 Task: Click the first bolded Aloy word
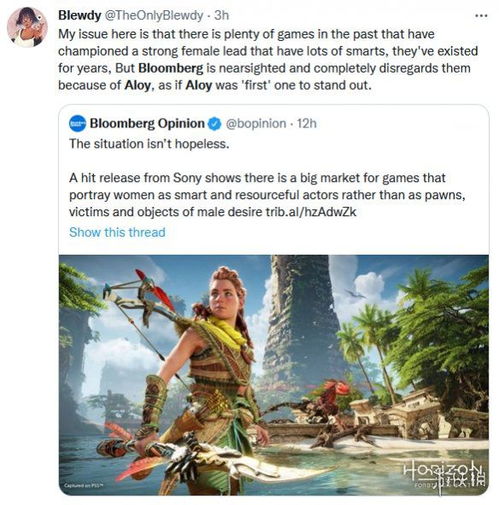138,85
